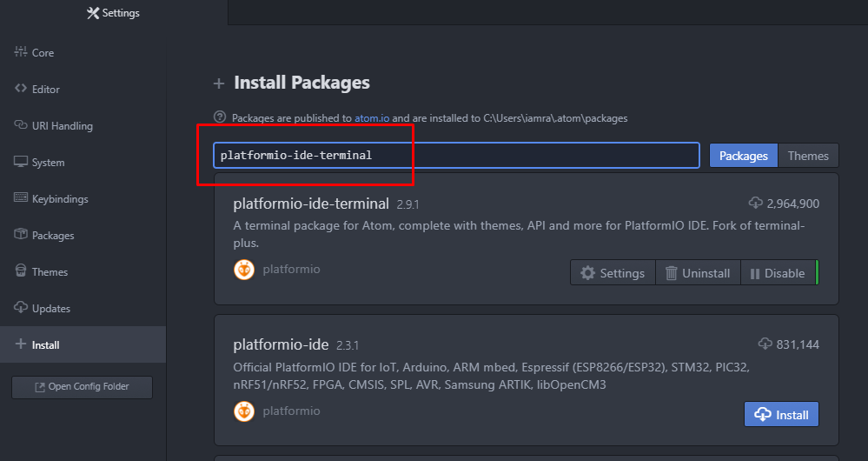Click the Keybindings keyboard icon
The width and height of the screenshot is (868, 461).
tap(21, 197)
